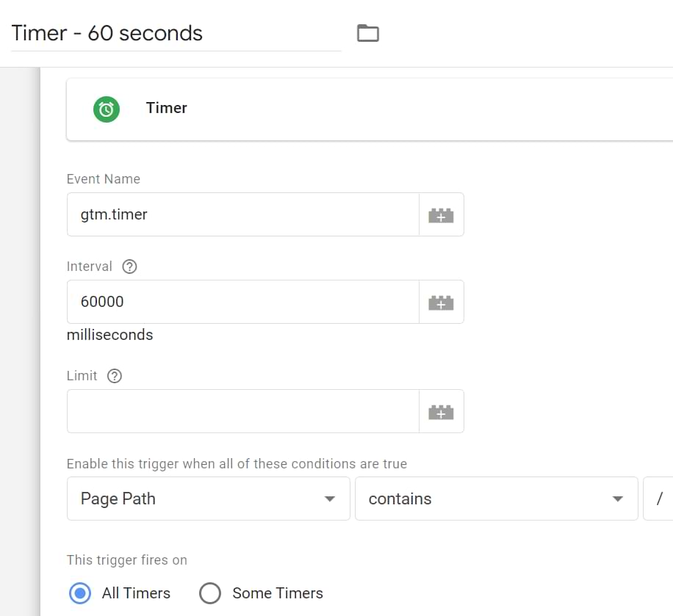Click the Interval field showing 60000
The height and width of the screenshot is (616, 673).
point(242,302)
